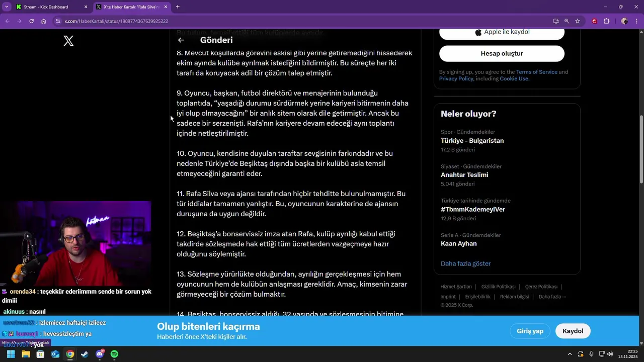This screenshot has height=362, width=644.
Task: View site information icon in address bar
Action: (x=58, y=21)
